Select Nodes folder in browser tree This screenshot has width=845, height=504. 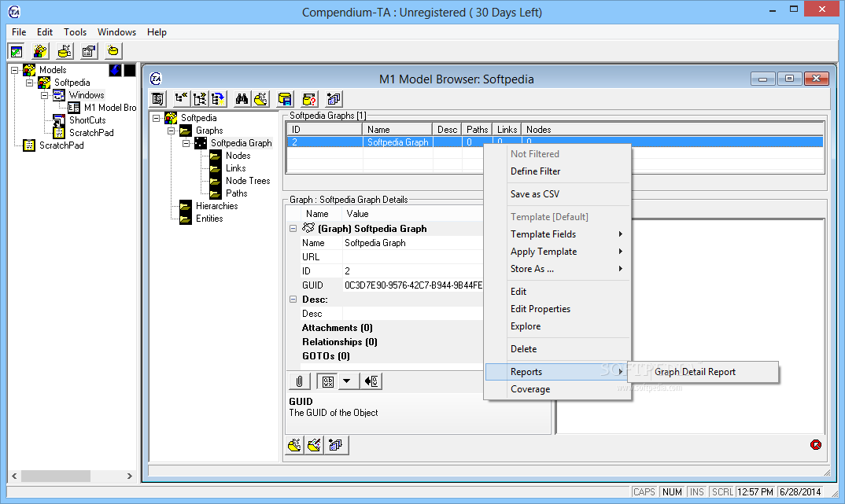tap(238, 156)
